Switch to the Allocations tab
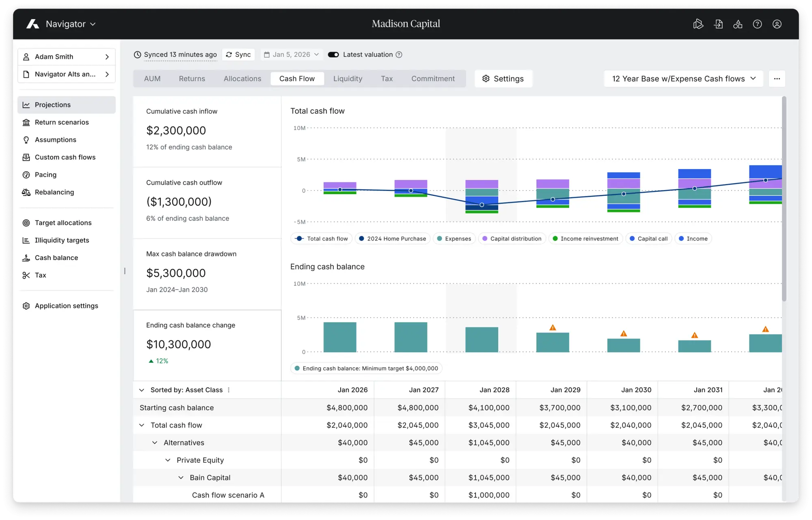The image size is (812, 520). click(242, 79)
